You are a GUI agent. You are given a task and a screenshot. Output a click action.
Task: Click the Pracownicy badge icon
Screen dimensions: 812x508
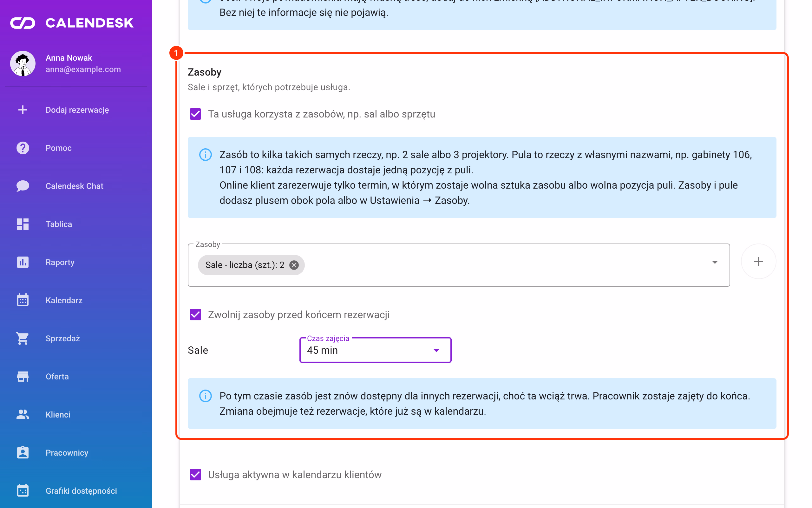point(23,452)
